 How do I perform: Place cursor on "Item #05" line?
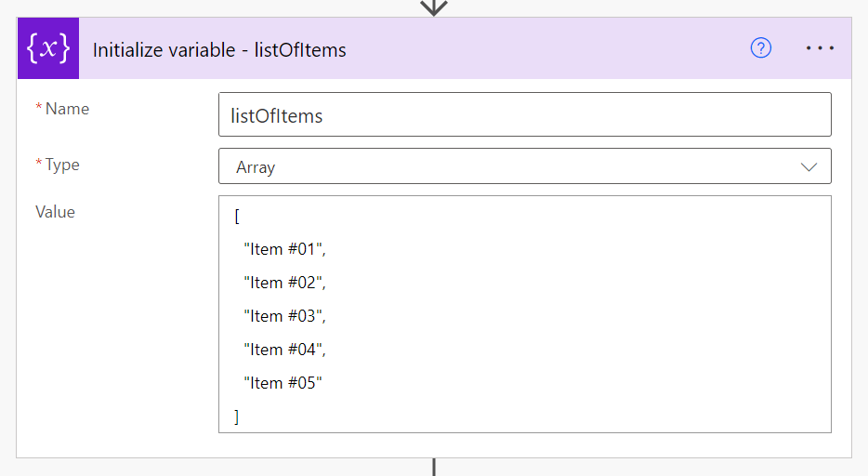click(x=283, y=383)
